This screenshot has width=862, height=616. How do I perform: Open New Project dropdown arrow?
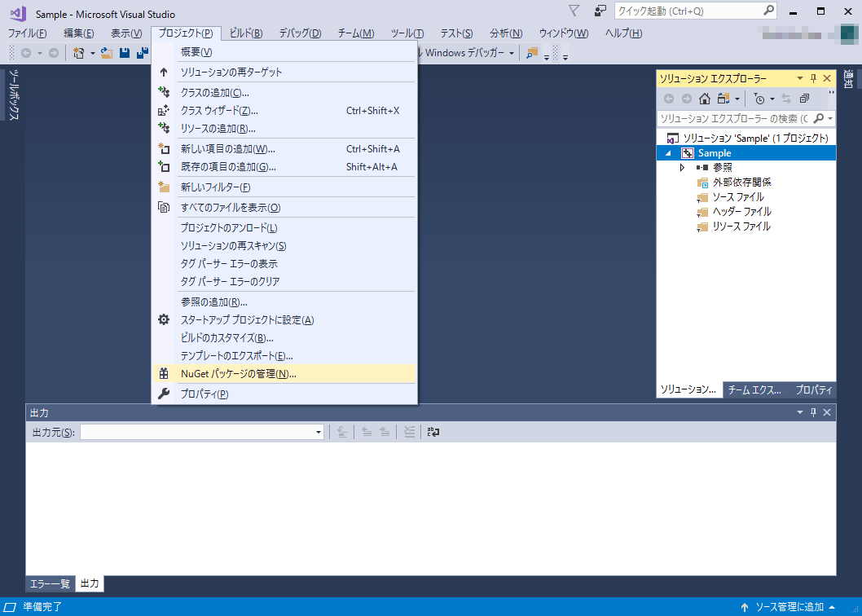point(92,53)
